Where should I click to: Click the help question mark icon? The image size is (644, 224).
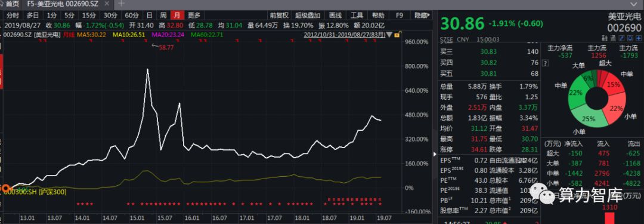(546, 63)
